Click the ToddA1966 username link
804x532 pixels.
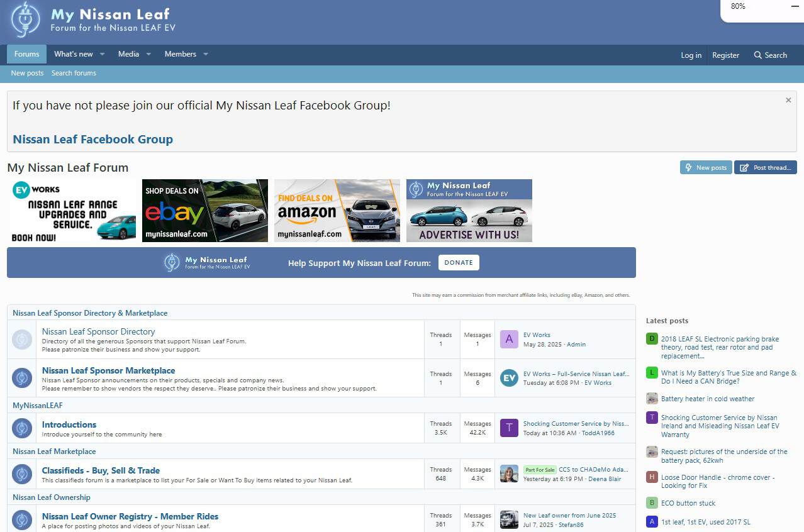tap(598, 433)
